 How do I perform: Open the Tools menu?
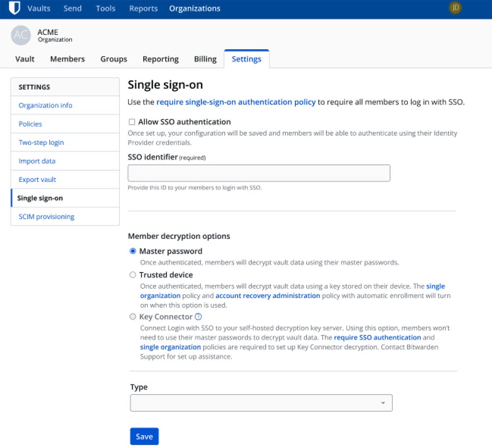coord(105,8)
